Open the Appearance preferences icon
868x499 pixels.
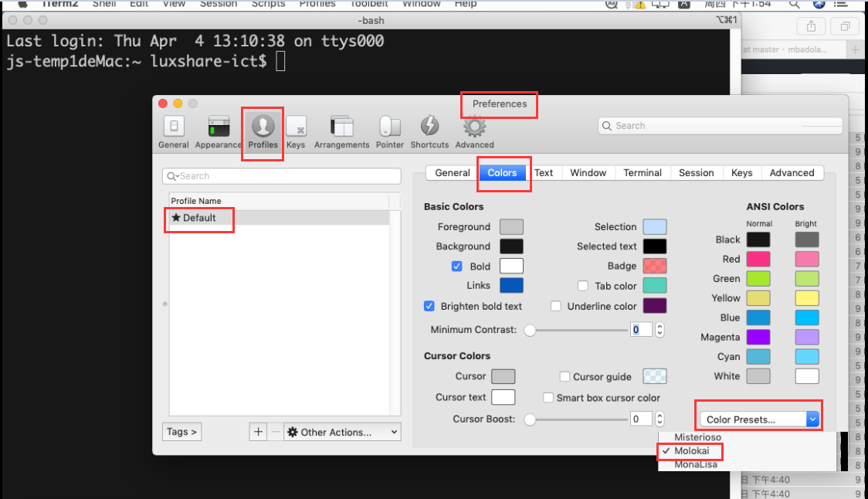[x=218, y=132]
